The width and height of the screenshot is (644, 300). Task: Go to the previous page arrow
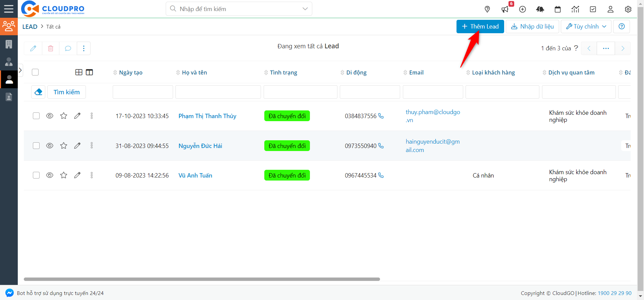click(589, 48)
